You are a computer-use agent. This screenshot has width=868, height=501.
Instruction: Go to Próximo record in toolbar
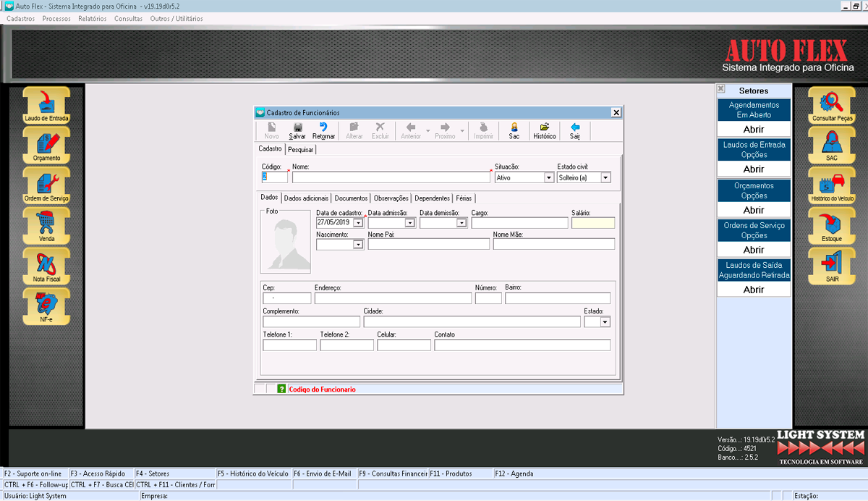tap(445, 131)
